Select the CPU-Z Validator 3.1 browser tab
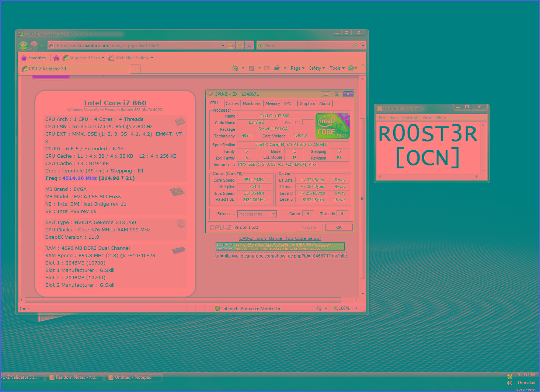The height and width of the screenshot is (392, 540). (x=74, y=69)
